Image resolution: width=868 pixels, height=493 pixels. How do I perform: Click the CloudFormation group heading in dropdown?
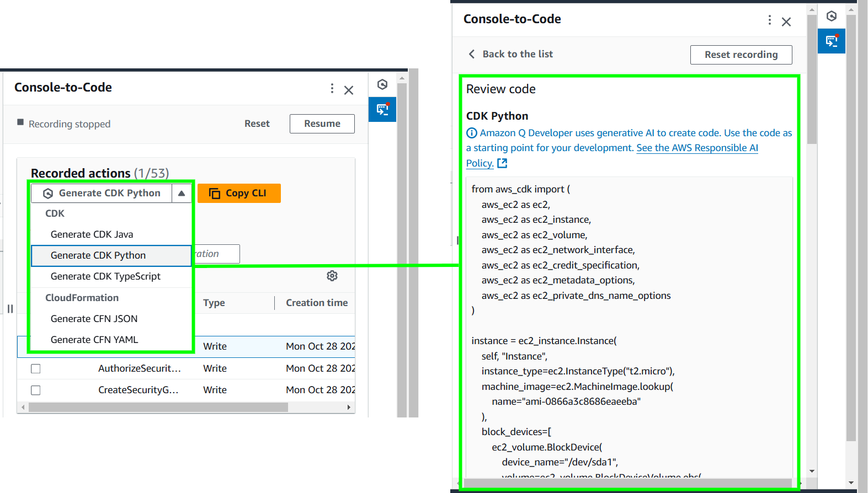coord(82,298)
